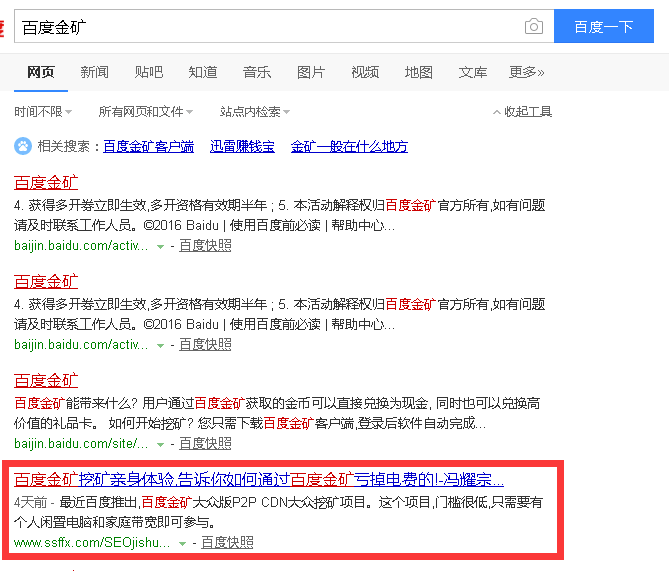Submit search with 百度一下 button

[604, 26]
